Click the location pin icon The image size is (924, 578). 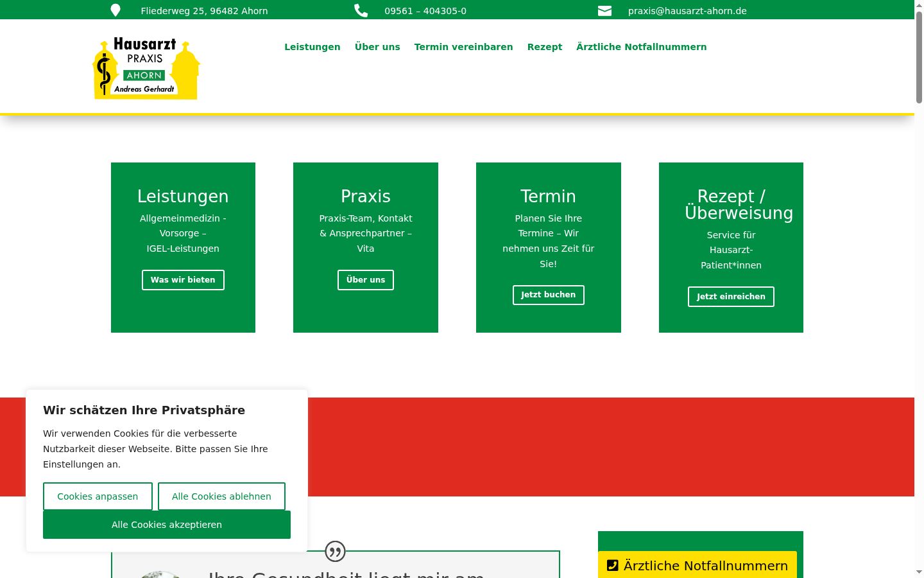116,10
